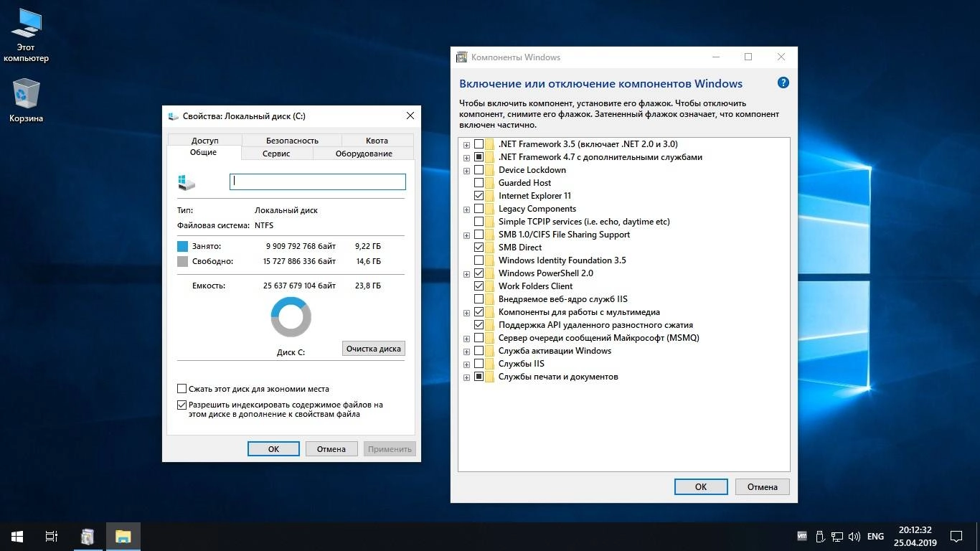Open the volume speaker tray icon
The height and width of the screenshot is (551, 980).
pos(854,536)
